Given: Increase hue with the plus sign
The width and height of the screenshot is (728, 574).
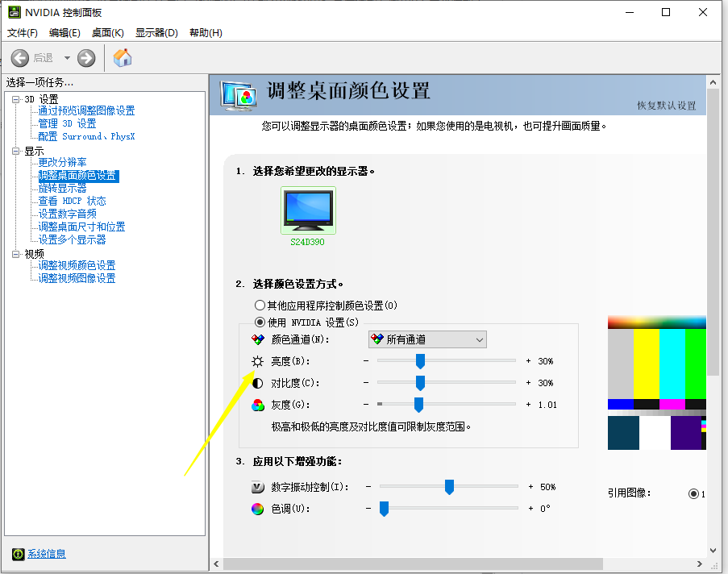Looking at the screenshot, I should (530, 509).
